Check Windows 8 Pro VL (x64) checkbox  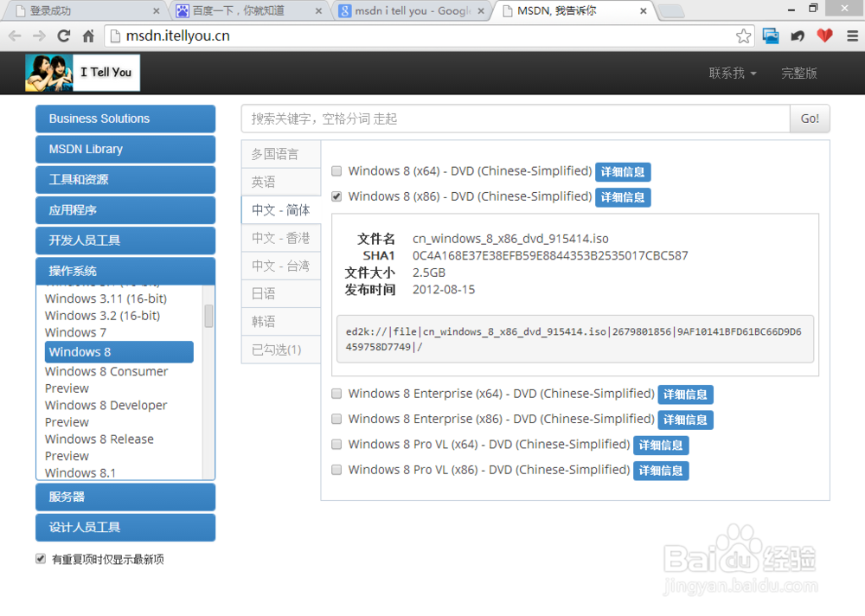pyautogui.click(x=336, y=445)
